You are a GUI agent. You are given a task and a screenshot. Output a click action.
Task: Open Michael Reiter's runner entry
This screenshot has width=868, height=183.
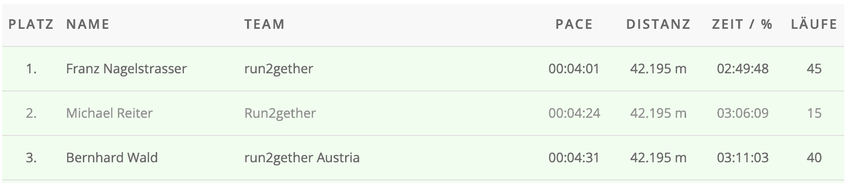[x=109, y=113]
